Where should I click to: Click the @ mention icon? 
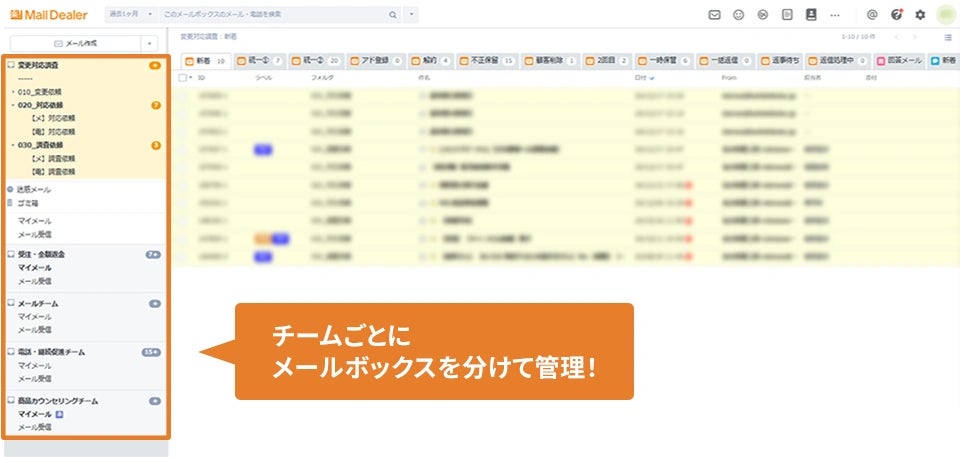coord(872,15)
